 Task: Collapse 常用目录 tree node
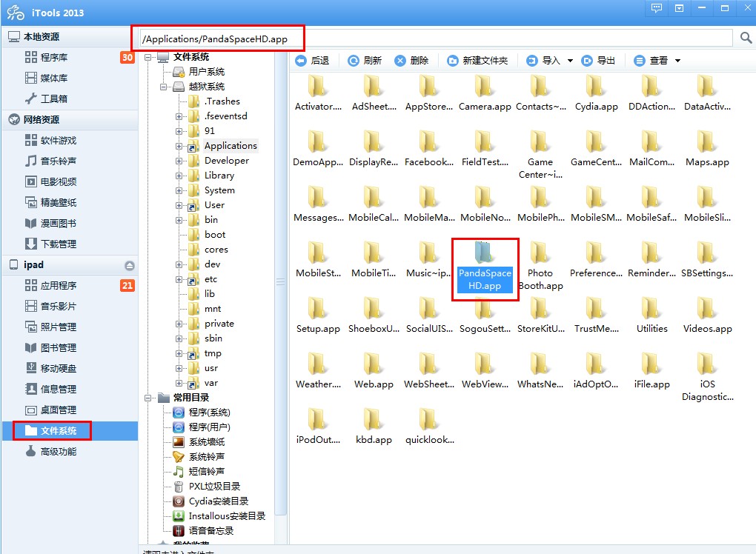[147, 398]
